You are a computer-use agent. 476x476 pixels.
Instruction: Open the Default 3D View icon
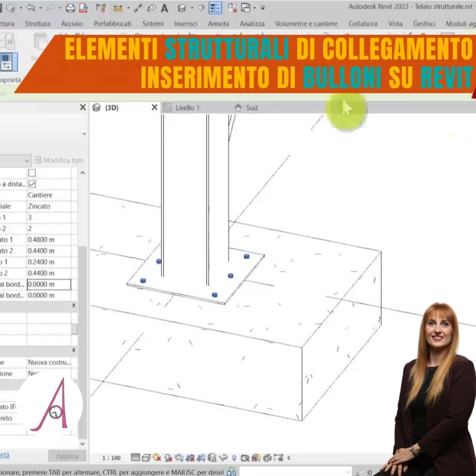click(x=182, y=8)
